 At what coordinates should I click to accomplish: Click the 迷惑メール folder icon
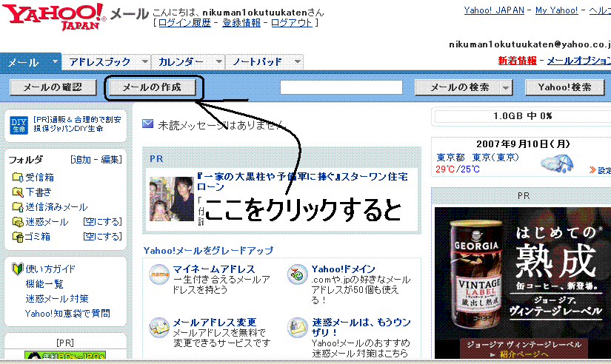[x=18, y=221]
